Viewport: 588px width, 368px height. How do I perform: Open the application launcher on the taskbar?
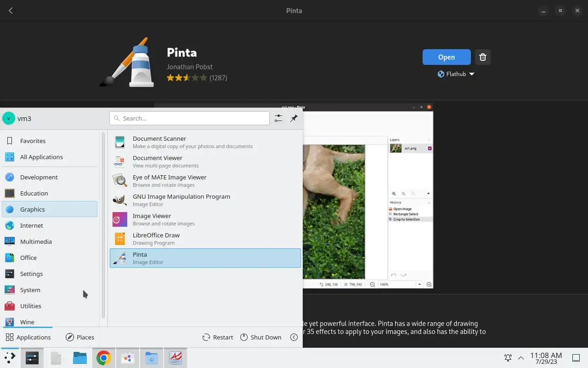pyautogui.click(x=10, y=358)
